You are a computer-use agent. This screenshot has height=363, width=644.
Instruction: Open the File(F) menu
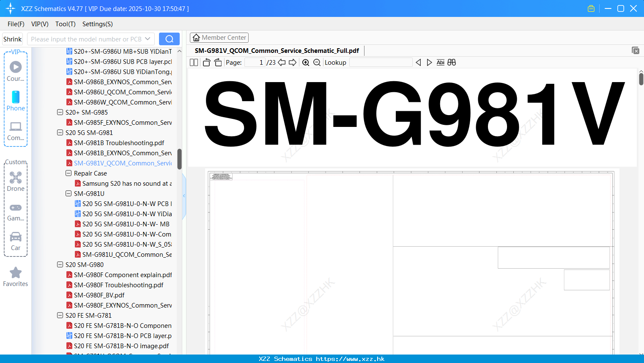click(16, 24)
